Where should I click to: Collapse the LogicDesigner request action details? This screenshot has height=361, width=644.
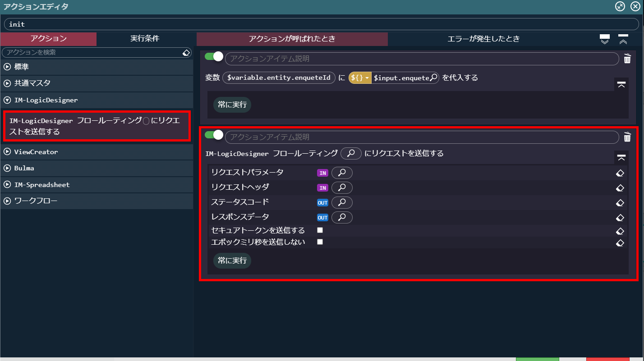click(621, 157)
